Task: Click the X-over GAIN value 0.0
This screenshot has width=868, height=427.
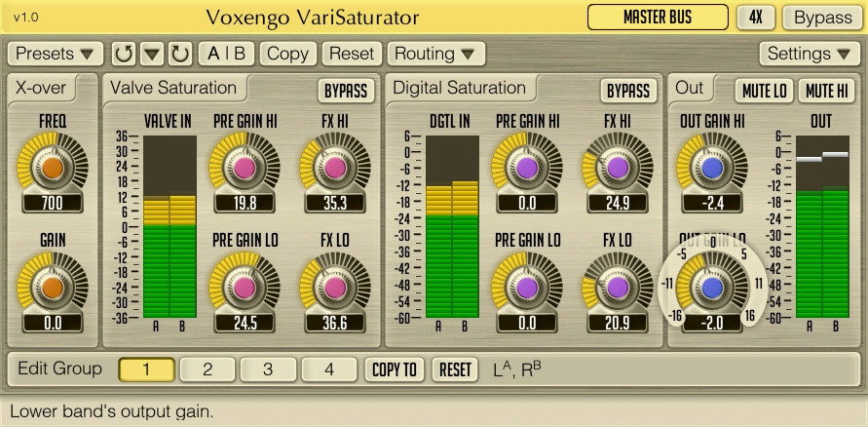Action: [53, 323]
